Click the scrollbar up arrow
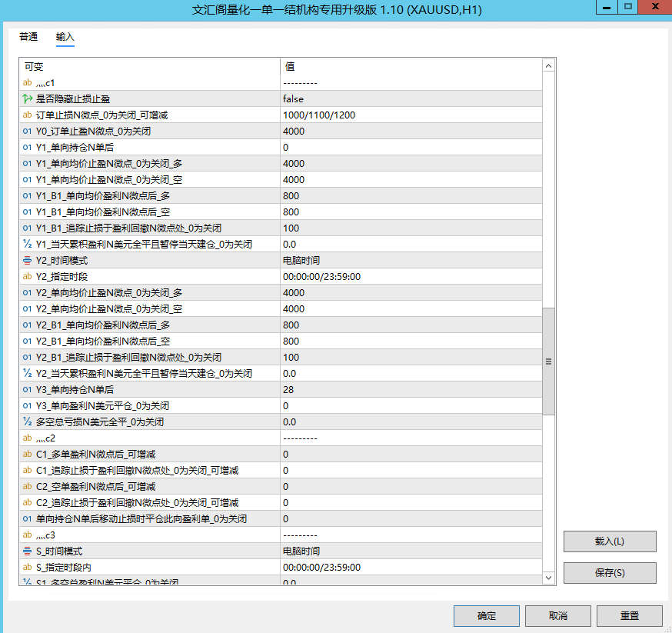The width and height of the screenshot is (672, 633). pyautogui.click(x=548, y=65)
